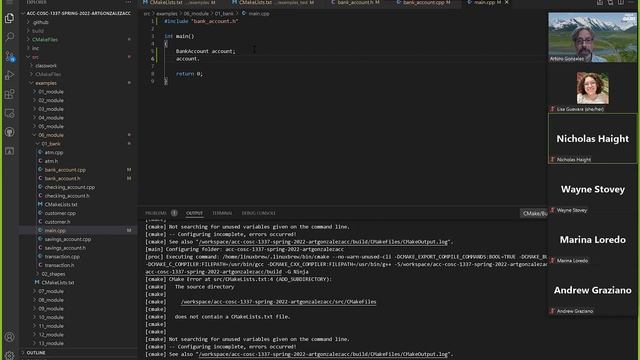Click Arturo Gonzalez's video thumbnail
Screen dimensions: 640x360
click(x=592, y=37)
